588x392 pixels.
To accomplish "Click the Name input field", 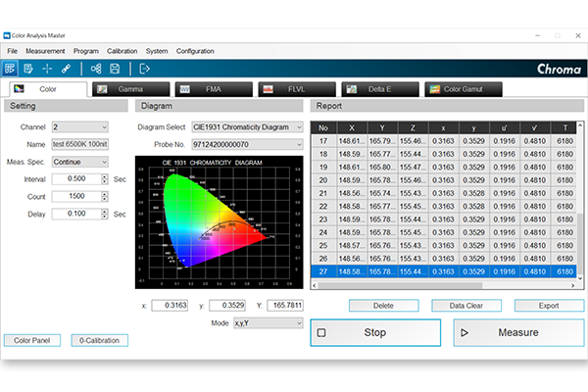I will coord(80,144).
